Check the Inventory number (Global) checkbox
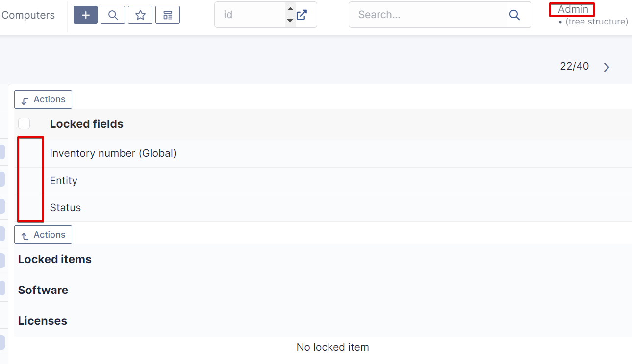Screen dimensions: 632x364 point(30,153)
